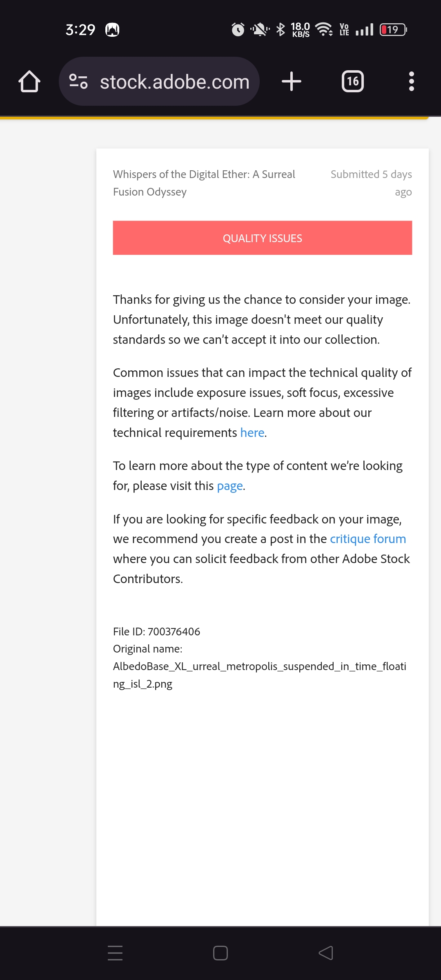Open the technical requirements 'here' link

[252, 432]
